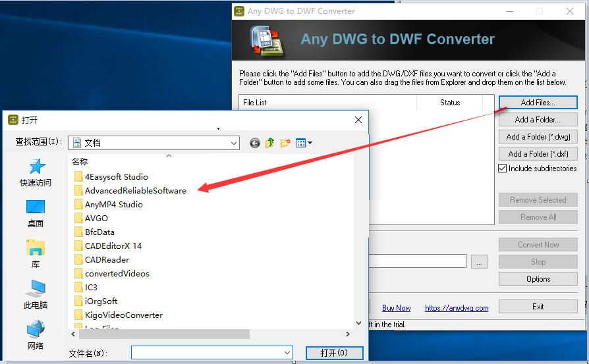Viewport: 589px width, 364px height.
Task: Select the AVGO folder
Action: (92, 219)
